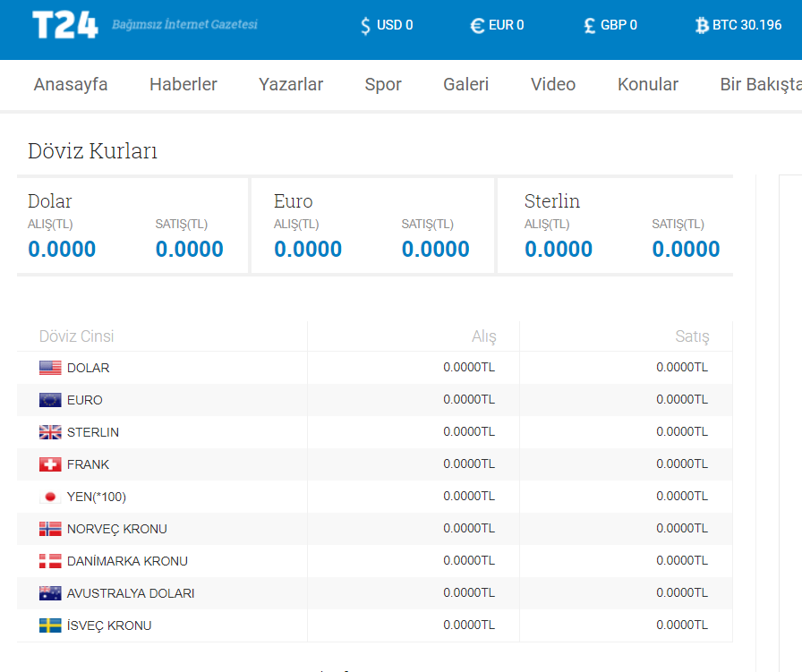Click the Norwegian flag icon
The image size is (802, 672).
pos(50,529)
